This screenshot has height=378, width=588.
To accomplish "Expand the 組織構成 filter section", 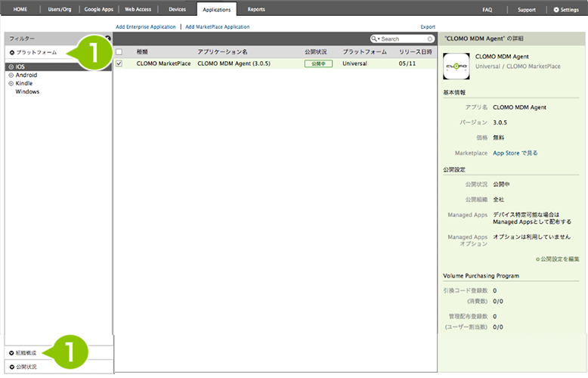I will click(23, 353).
